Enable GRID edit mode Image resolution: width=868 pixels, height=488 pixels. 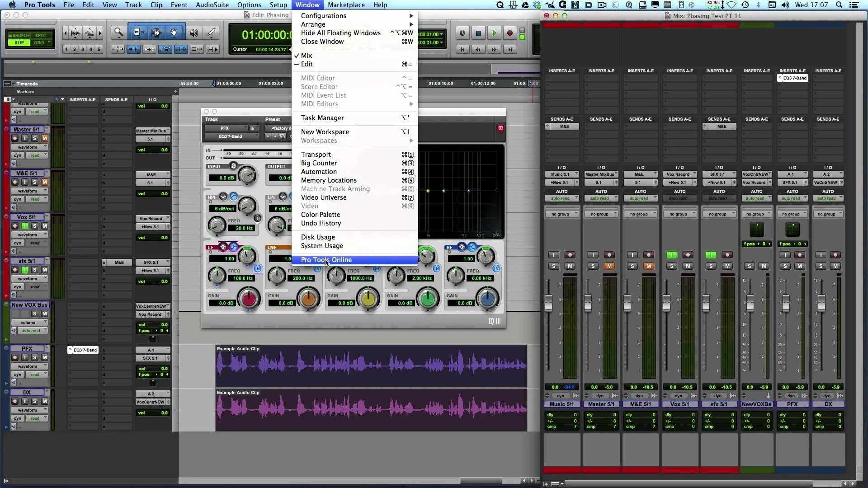(x=39, y=43)
